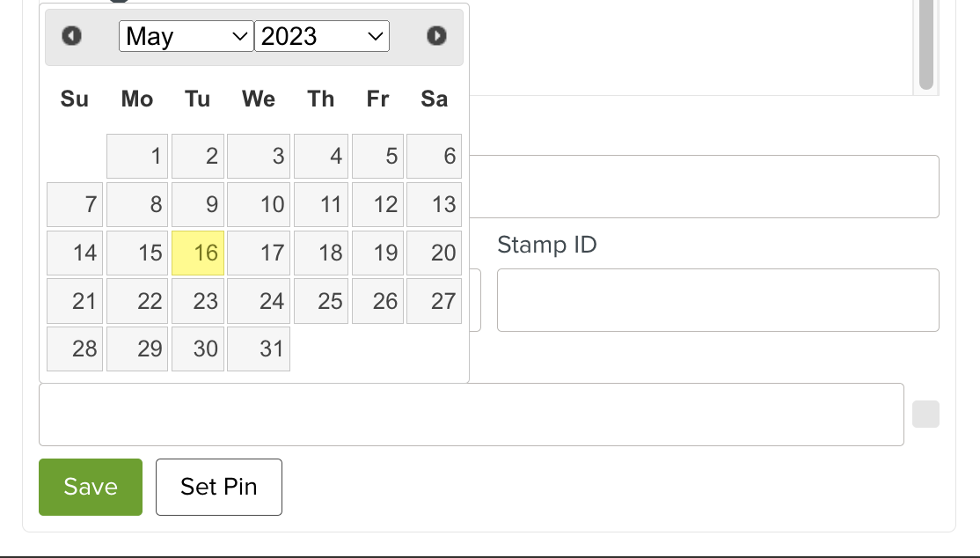This screenshot has width=980, height=558.
Task: Pick May 1 in the calendar
Action: point(137,157)
